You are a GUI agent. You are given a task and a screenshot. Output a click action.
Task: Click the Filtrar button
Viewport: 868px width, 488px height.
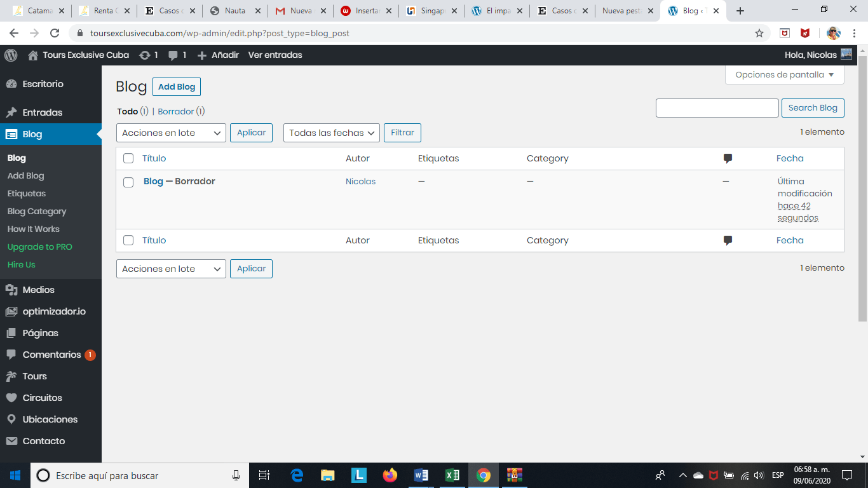(402, 133)
